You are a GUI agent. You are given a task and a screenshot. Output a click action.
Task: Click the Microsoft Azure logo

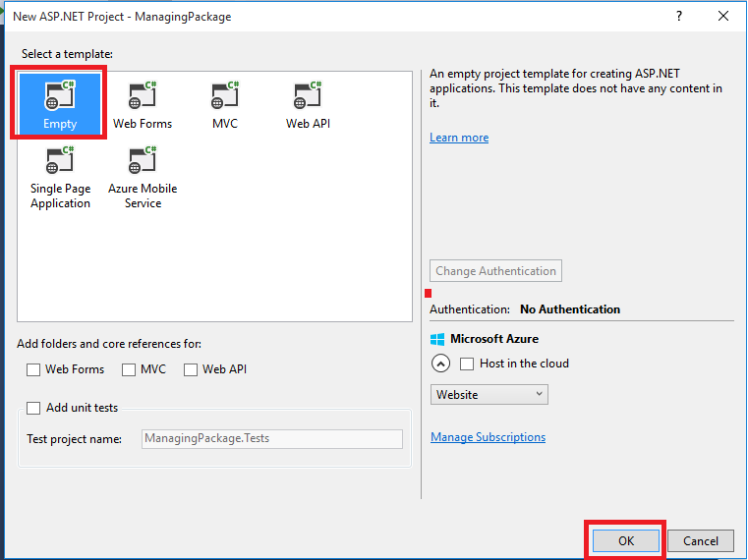click(x=437, y=339)
